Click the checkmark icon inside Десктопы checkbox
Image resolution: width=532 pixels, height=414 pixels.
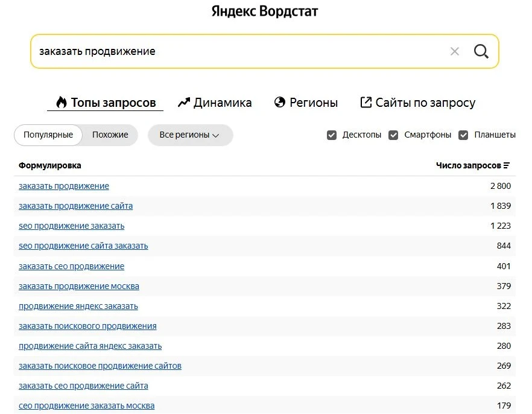click(332, 135)
